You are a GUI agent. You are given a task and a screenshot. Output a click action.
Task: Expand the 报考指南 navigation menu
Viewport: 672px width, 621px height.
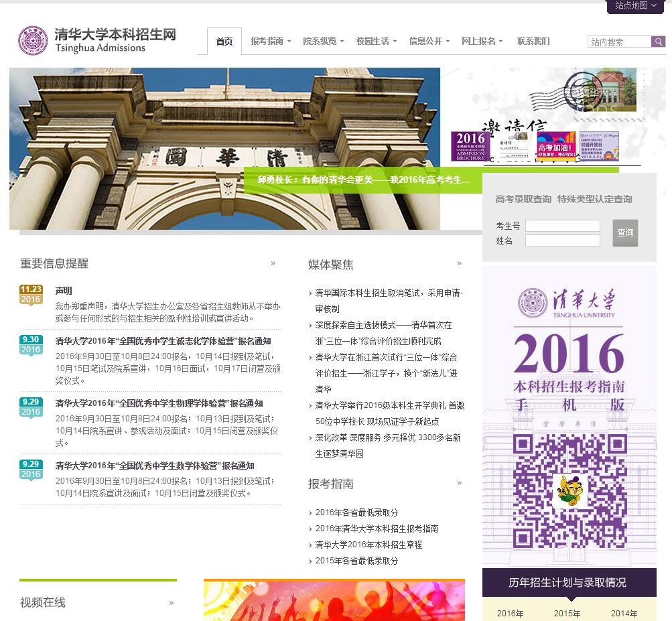click(271, 41)
